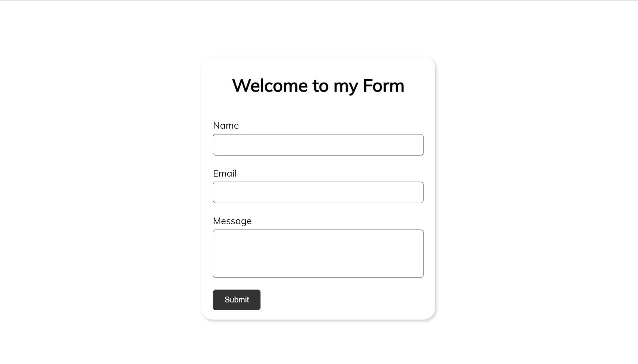Viewport: 638px width, 364px height.
Task: Click the 'Welcome to my Form' heading
Action: click(x=318, y=85)
